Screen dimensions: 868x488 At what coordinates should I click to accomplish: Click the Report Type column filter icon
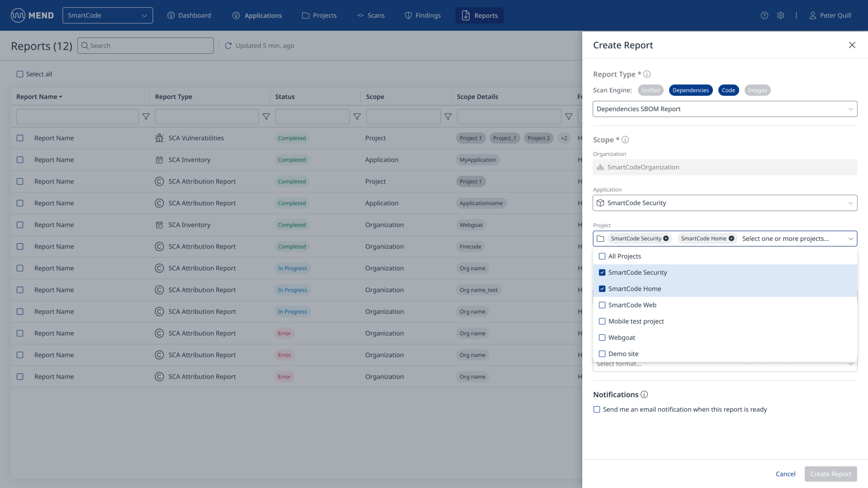point(266,116)
